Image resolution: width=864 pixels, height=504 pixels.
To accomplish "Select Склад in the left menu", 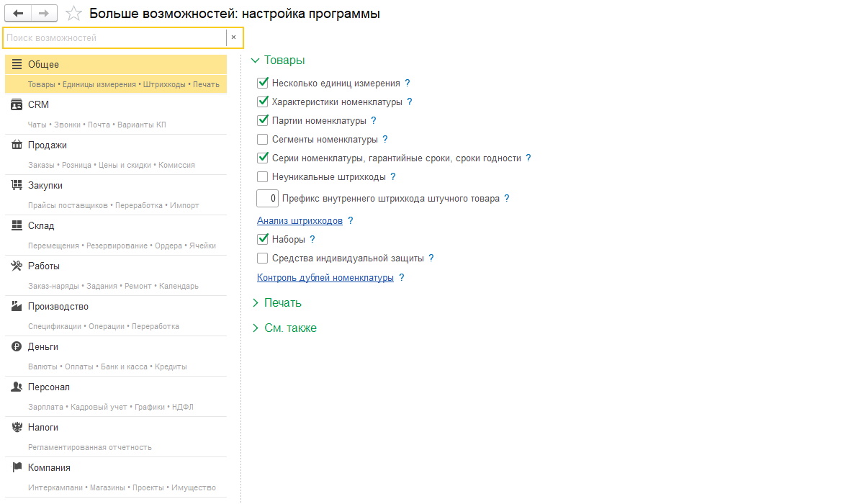I will click(41, 226).
